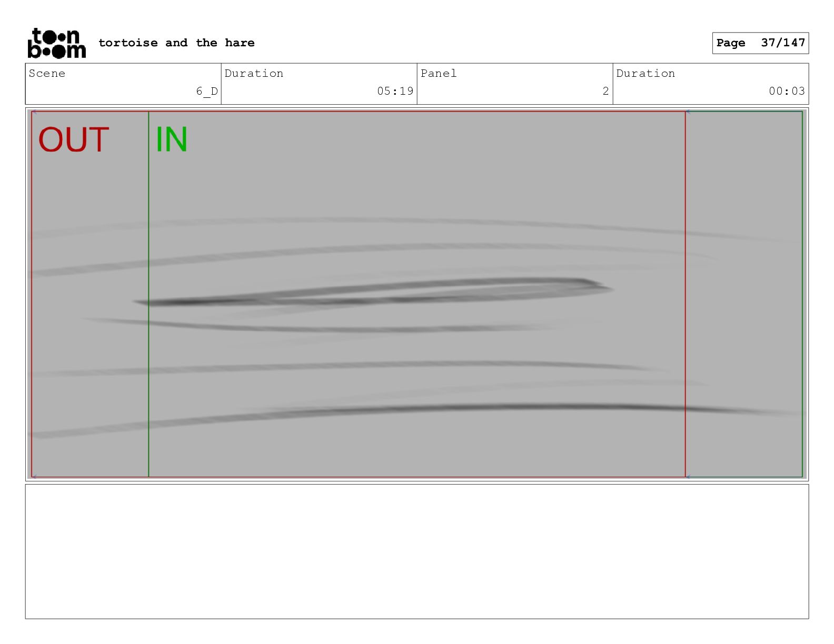Select the scene duration 05:19
Image resolution: width=834 pixels, height=644 pixels.
[x=395, y=91]
